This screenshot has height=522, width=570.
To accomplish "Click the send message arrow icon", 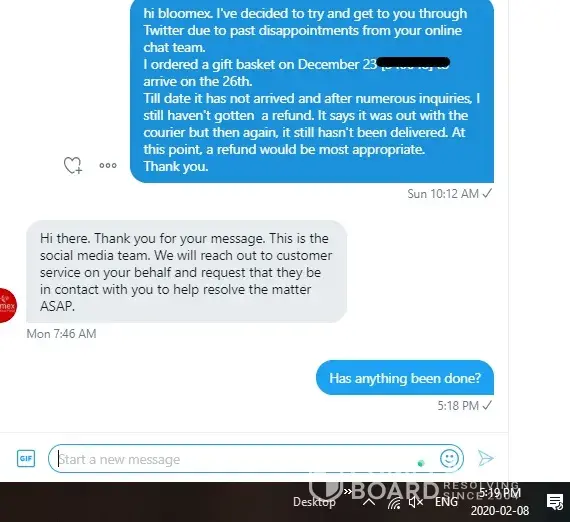I will click(x=486, y=458).
